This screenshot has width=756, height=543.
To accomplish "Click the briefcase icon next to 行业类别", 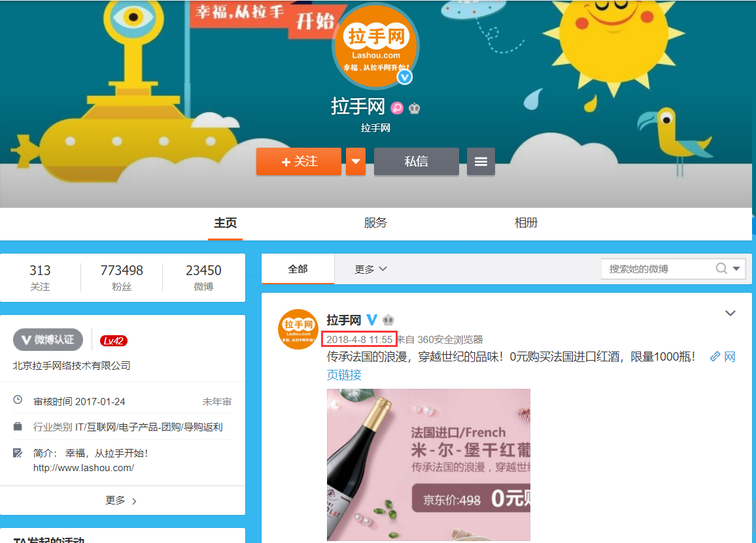I will coord(18,427).
